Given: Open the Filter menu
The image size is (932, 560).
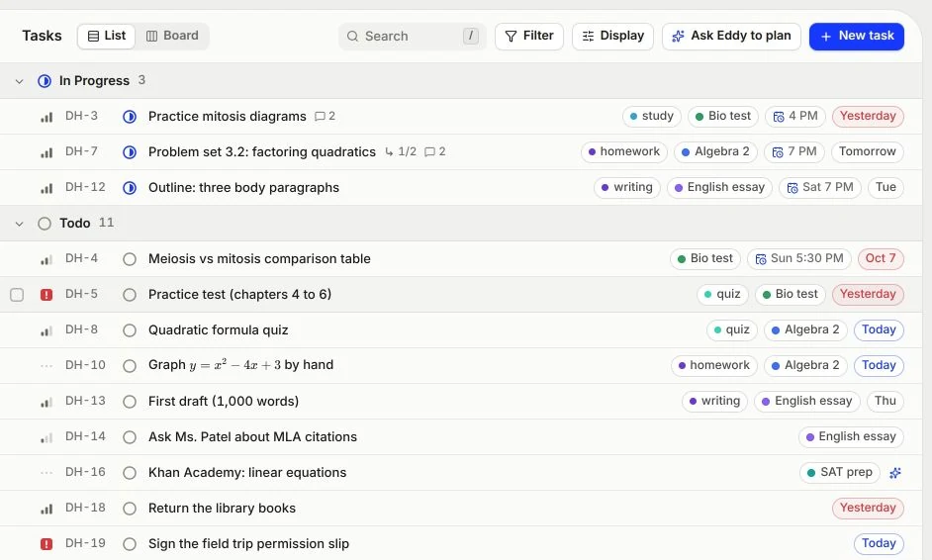Looking at the screenshot, I should pyautogui.click(x=529, y=37).
